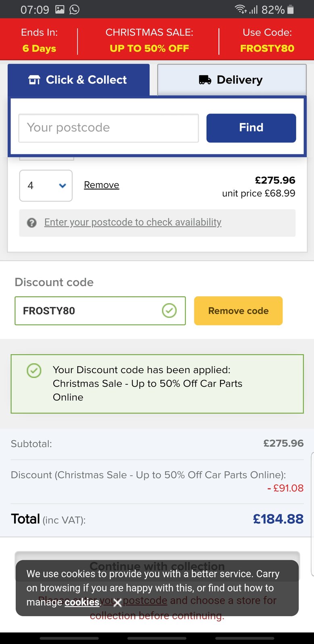Click the green success tick icon

tap(34, 370)
